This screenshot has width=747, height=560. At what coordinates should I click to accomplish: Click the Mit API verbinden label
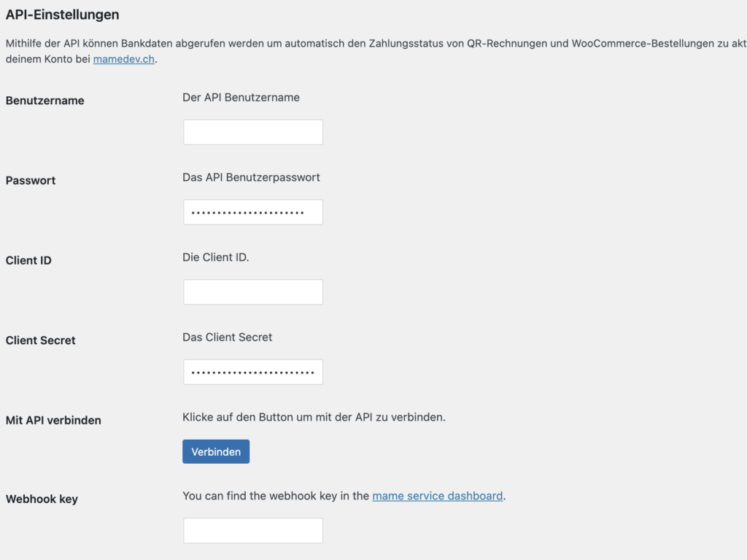coord(53,420)
